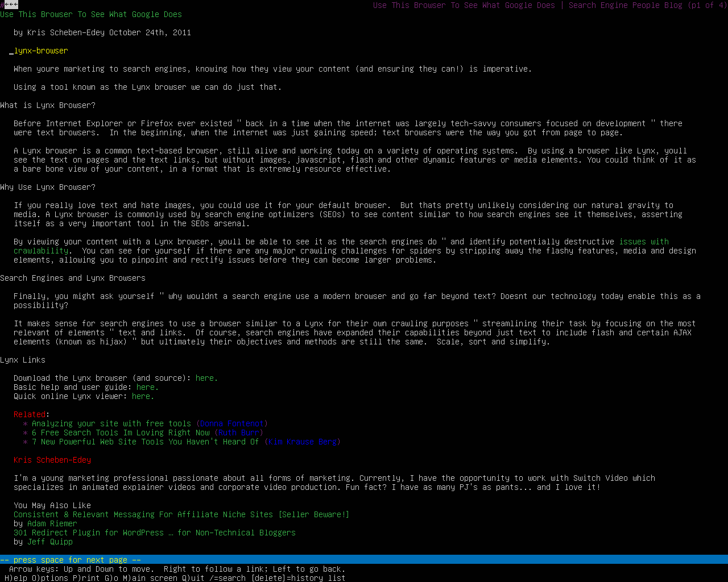728x582 pixels.
Task: Select 'H)elp' in the bottom command line
Action: coord(16,578)
